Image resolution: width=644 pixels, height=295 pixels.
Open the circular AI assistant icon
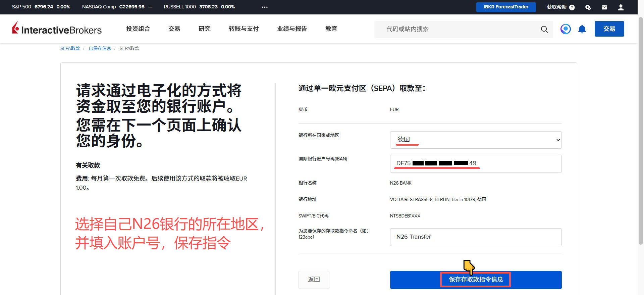(x=566, y=29)
